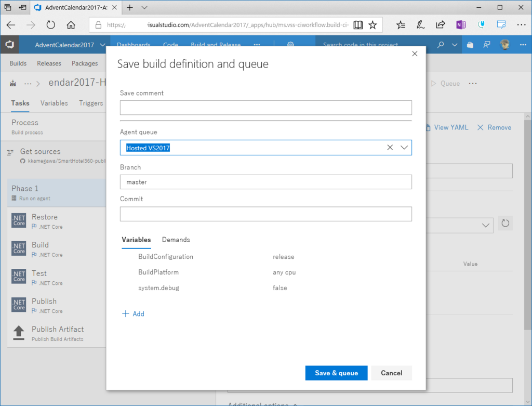532x406 pixels.
Task: Click the OneNote extension icon
Action: coord(461,25)
